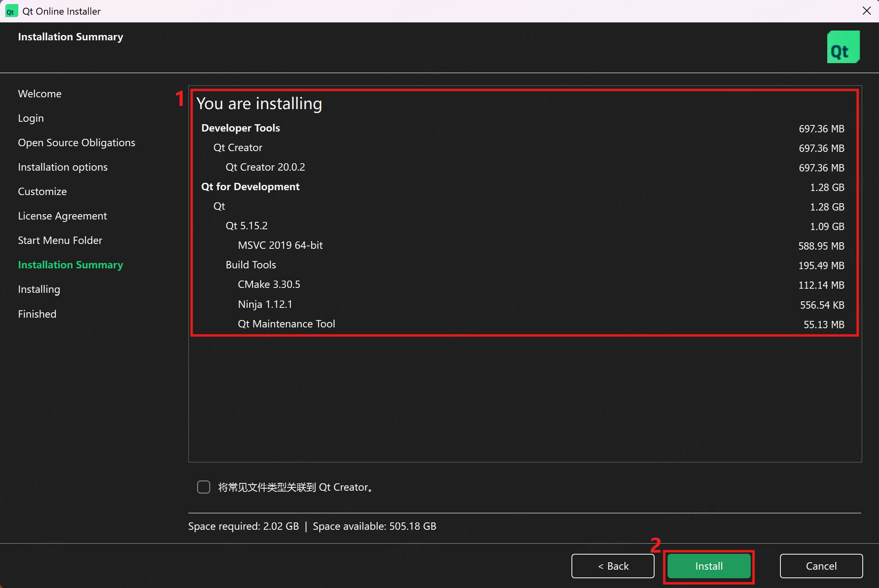Click the 195.49 MB size value
Screen dimensions: 879x588
[821, 265]
